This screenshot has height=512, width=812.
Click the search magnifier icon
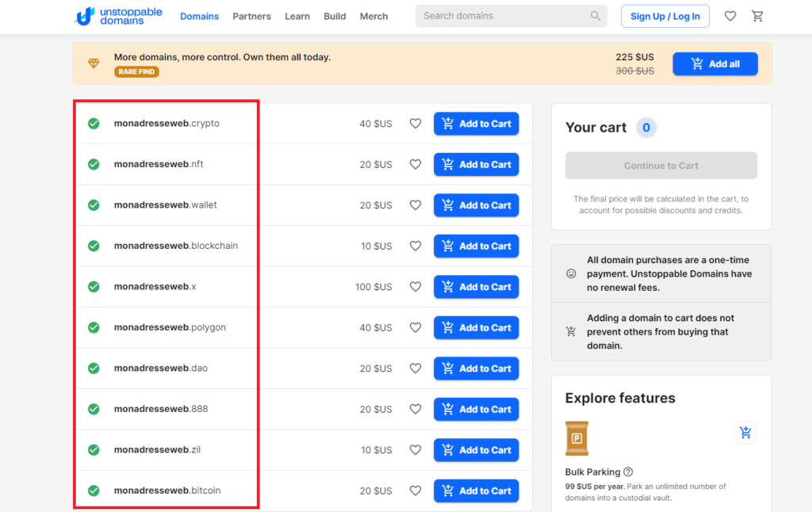click(596, 16)
